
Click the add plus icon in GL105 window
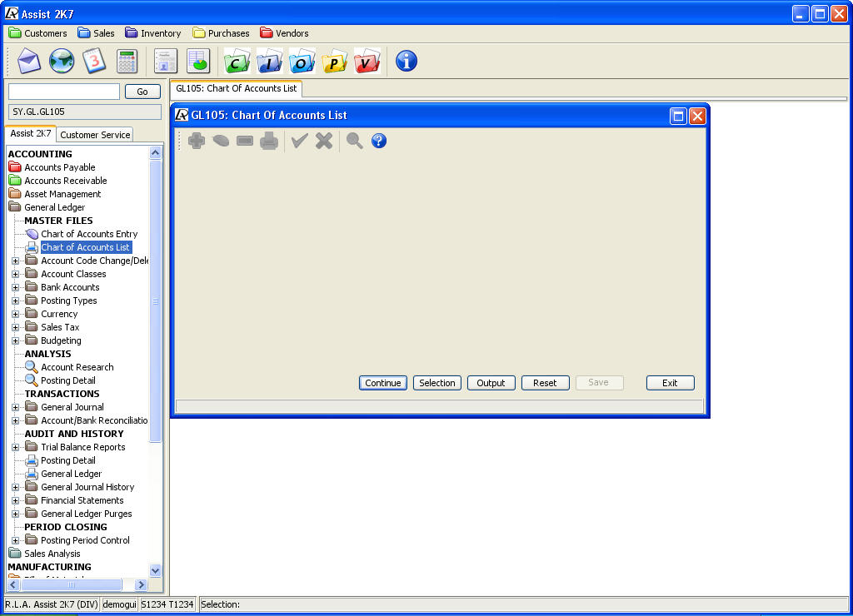coord(197,141)
